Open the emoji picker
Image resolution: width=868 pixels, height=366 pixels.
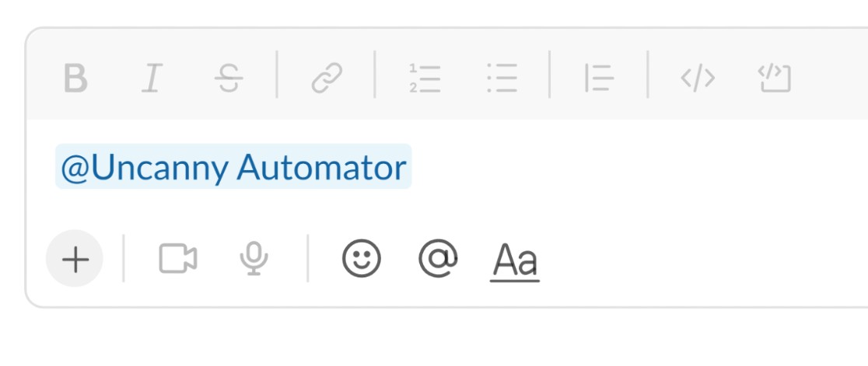pyautogui.click(x=362, y=258)
